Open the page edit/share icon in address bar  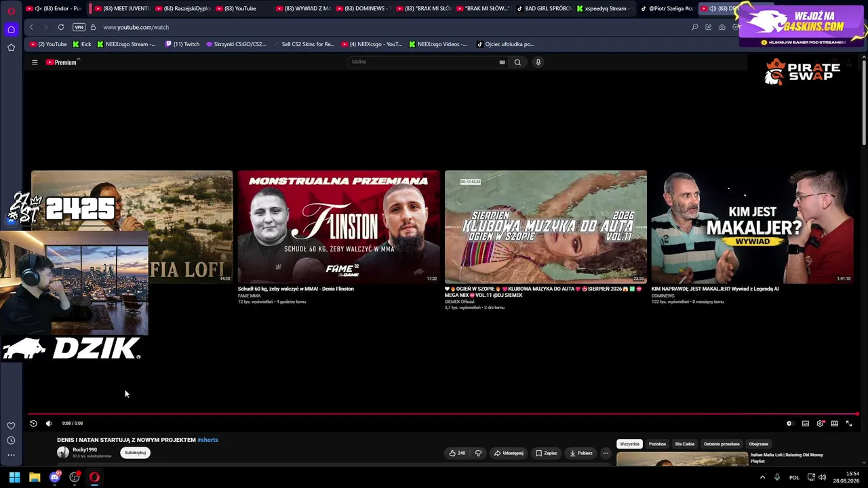pyautogui.click(x=709, y=27)
